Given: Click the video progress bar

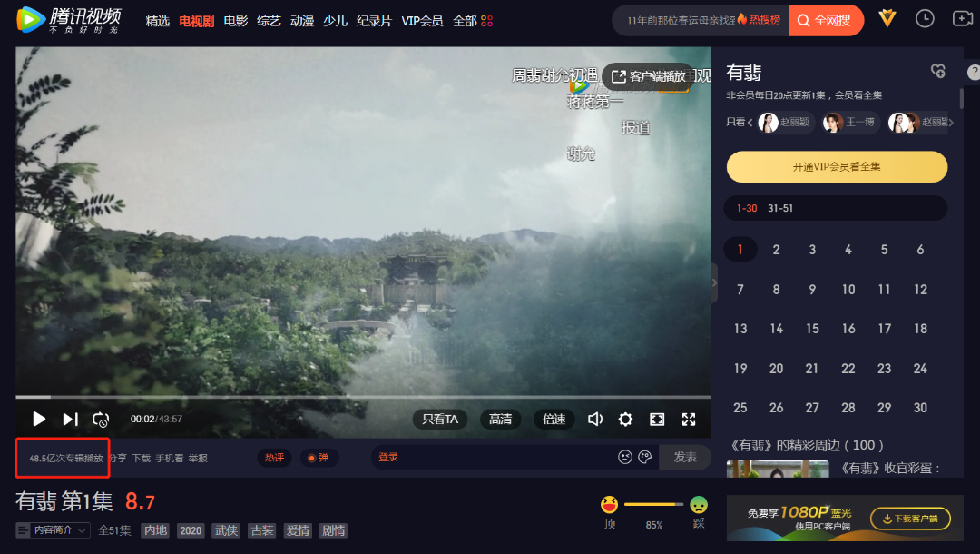Looking at the screenshot, I should click(363, 397).
